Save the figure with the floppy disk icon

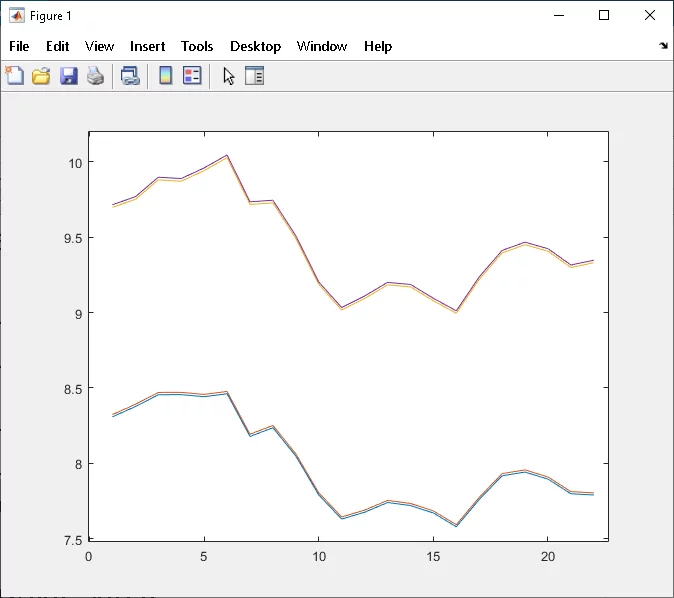(x=68, y=76)
